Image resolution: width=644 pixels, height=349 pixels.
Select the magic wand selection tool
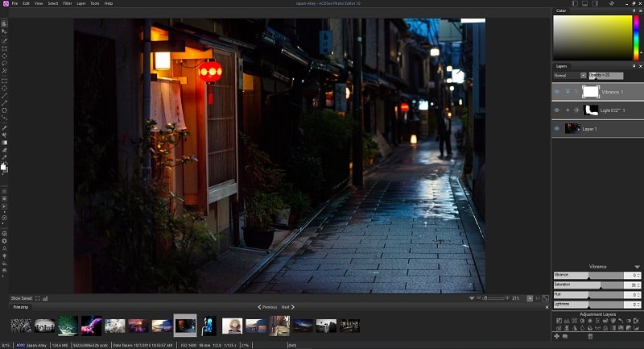tap(4, 71)
